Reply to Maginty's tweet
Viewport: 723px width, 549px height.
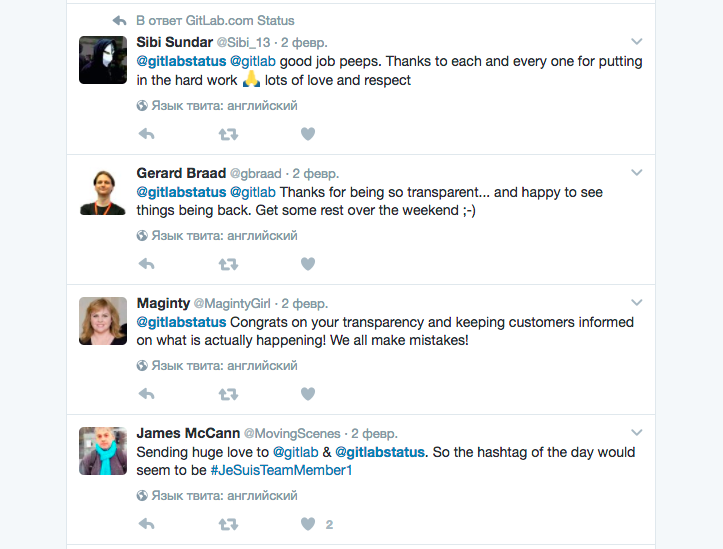point(146,394)
